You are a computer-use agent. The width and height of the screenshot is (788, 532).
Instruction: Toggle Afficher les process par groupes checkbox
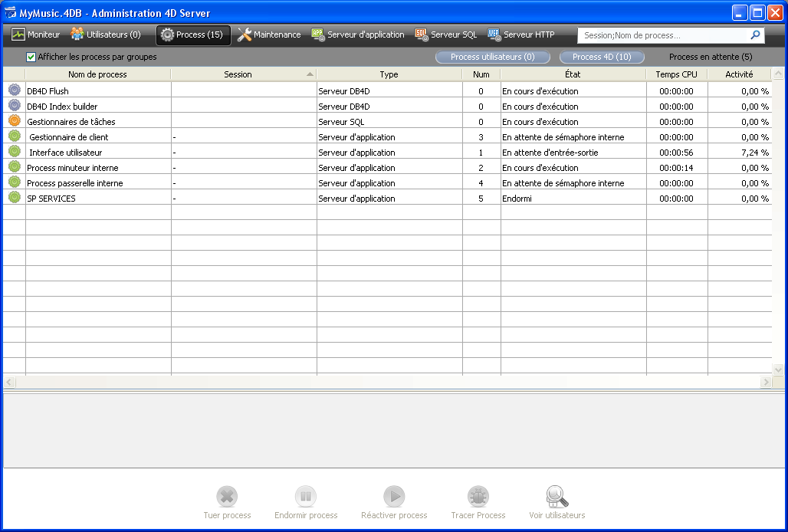point(31,57)
